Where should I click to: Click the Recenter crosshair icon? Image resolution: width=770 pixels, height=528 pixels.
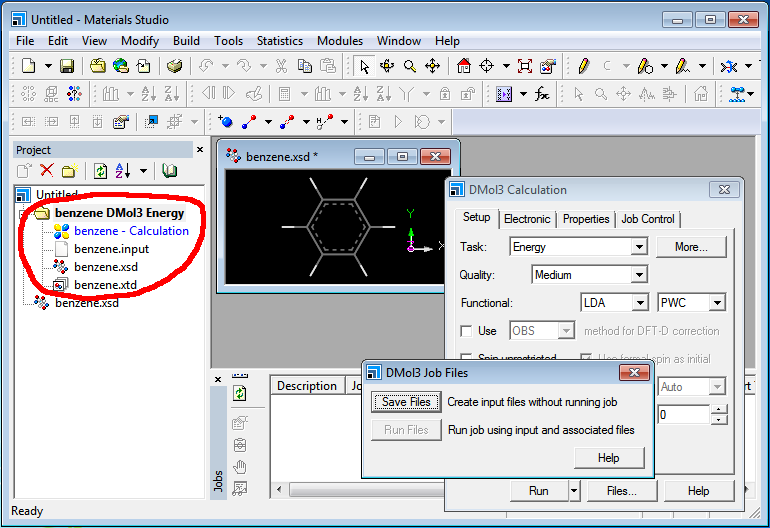pyautogui.click(x=486, y=66)
